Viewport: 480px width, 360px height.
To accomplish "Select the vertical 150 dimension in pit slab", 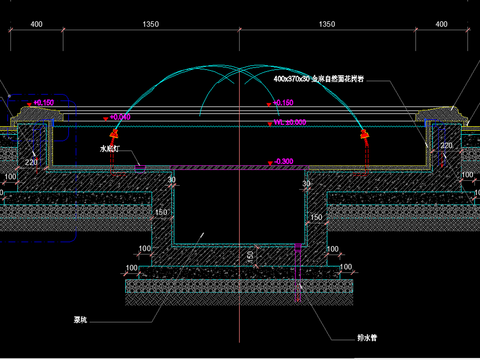I will [x=250, y=257].
